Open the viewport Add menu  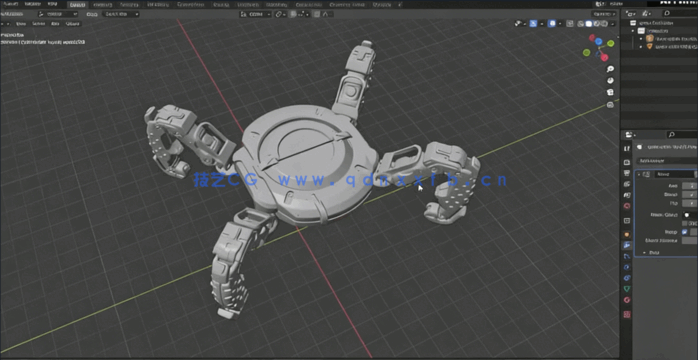point(55,24)
